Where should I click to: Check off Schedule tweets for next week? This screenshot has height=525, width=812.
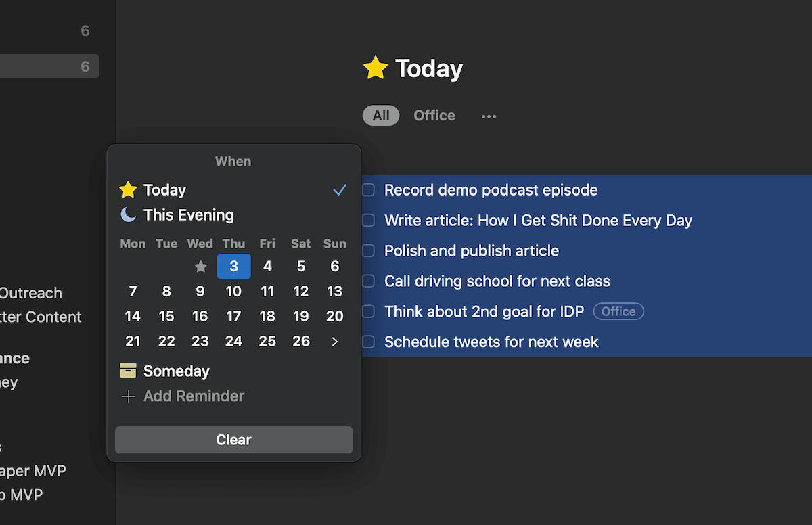(x=367, y=342)
